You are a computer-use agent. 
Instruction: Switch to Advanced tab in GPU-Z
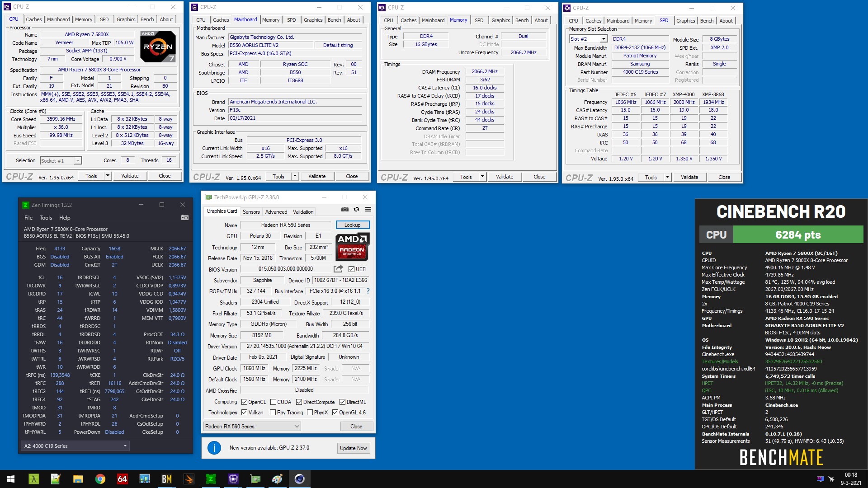(276, 212)
